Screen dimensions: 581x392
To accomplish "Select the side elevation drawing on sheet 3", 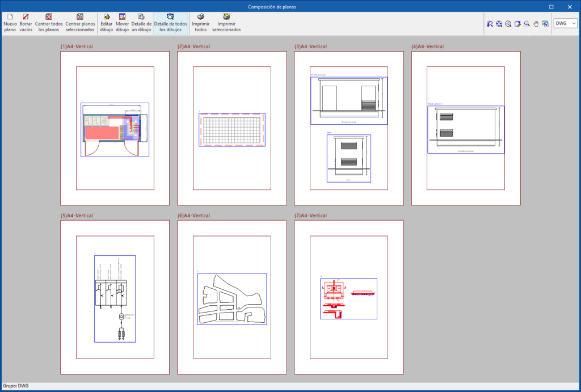I will coord(349,158).
